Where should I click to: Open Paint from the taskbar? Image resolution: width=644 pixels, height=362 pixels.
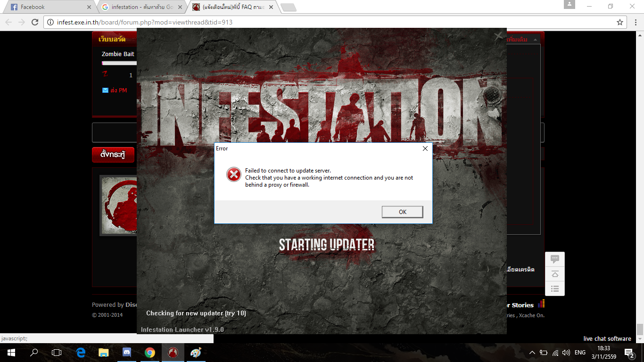click(x=196, y=352)
